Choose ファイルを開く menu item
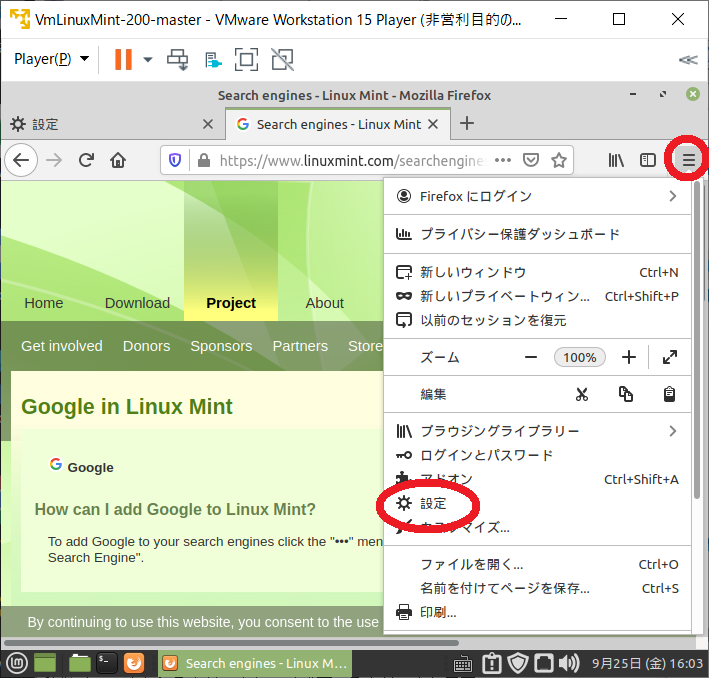 tap(537, 564)
